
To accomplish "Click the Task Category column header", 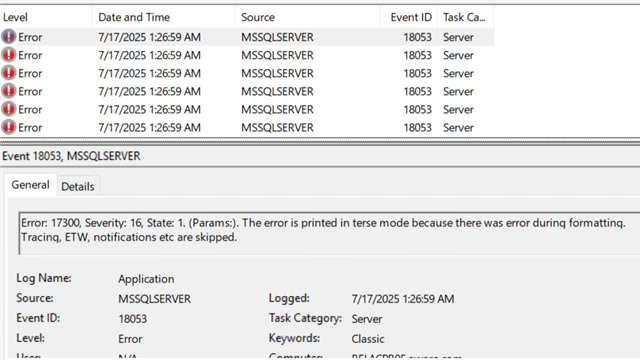I will [466, 17].
